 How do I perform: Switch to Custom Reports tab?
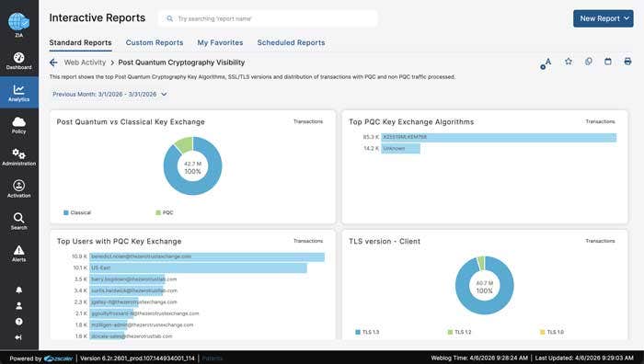pyautogui.click(x=155, y=42)
